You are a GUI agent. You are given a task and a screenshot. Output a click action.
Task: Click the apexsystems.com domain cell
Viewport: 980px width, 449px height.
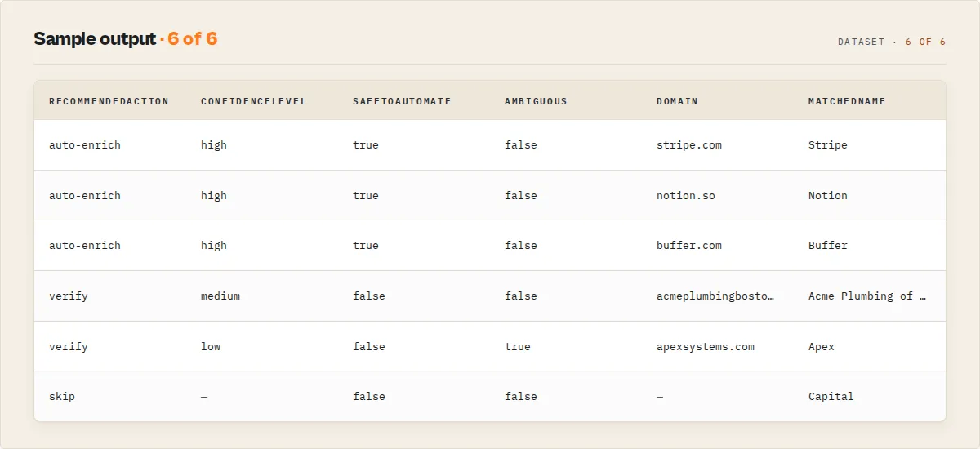click(706, 346)
